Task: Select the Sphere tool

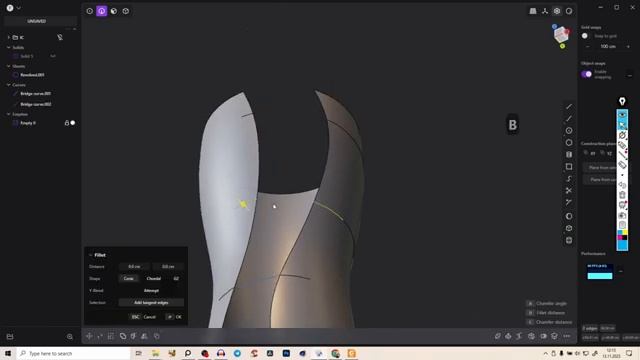Action: click(x=569, y=216)
